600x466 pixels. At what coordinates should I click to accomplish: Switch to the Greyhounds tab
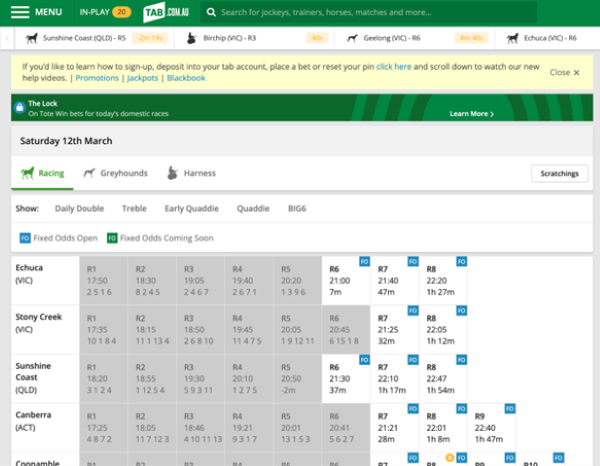tap(115, 173)
